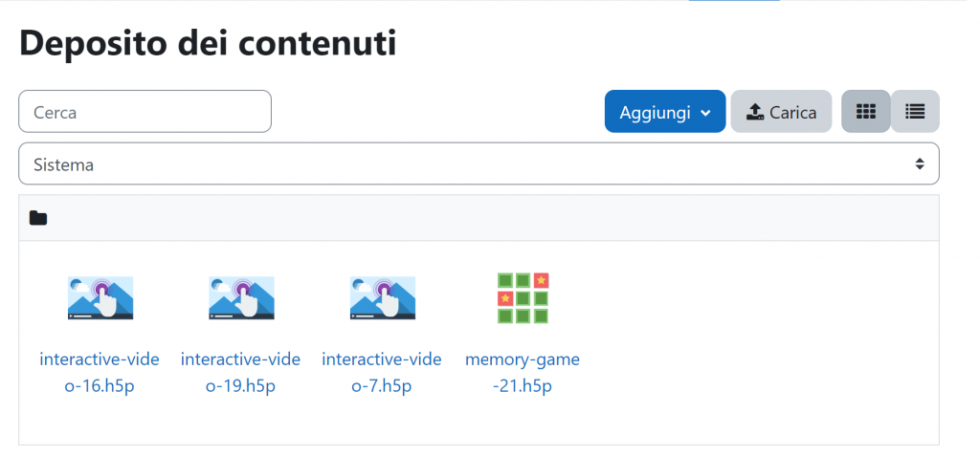Click the root folder icon in breadcrumb
The height and width of the screenshot is (457, 980).
coord(38,219)
